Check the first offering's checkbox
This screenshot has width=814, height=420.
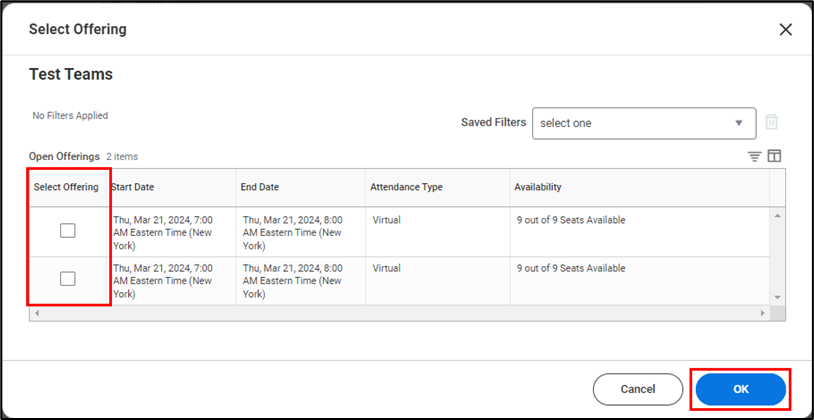tap(67, 231)
